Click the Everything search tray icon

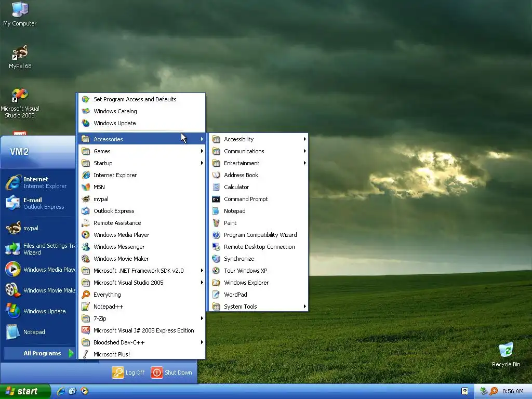(494, 391)
